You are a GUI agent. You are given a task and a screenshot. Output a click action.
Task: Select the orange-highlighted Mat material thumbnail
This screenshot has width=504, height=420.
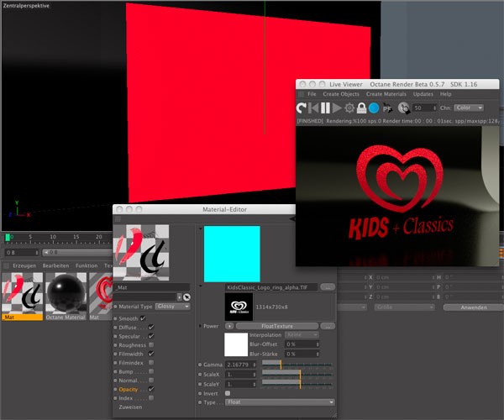(x=22, y=297)
